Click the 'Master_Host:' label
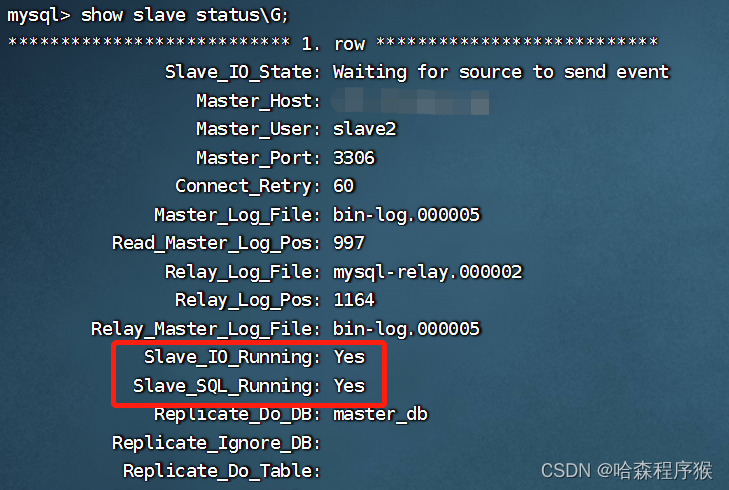This screenshot has width=729, height=490. 258,101
